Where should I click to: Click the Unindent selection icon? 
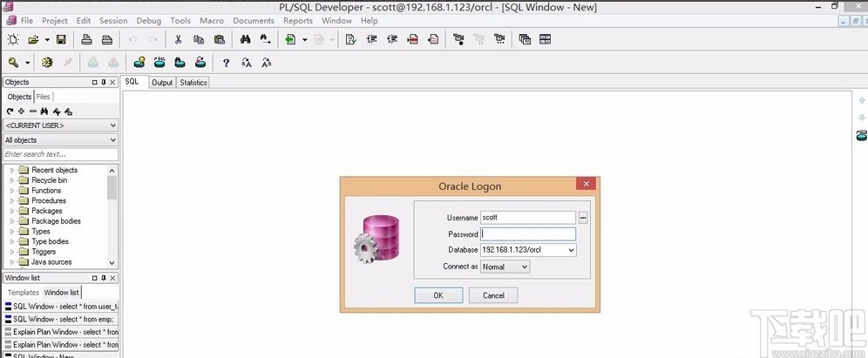(x=392, y=39)
